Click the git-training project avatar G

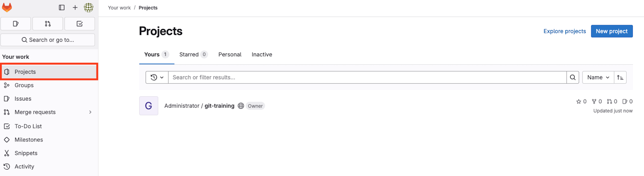click(149, 106)
